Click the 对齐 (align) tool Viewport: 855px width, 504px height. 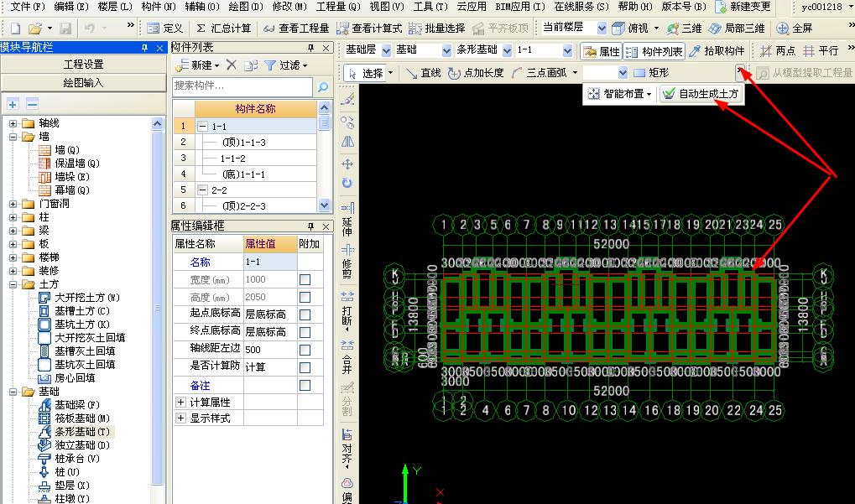pyautogui.click(x=347, y=449)
